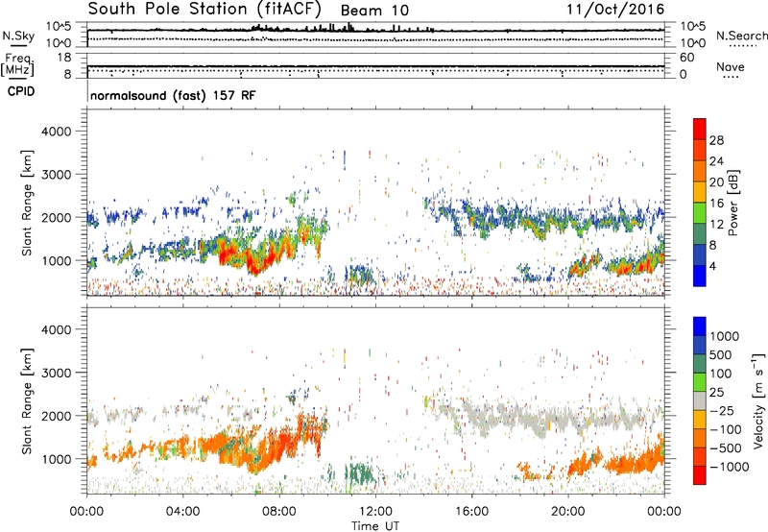Click the "normalsound (fast) 157 RF" text

pos(173,95)
